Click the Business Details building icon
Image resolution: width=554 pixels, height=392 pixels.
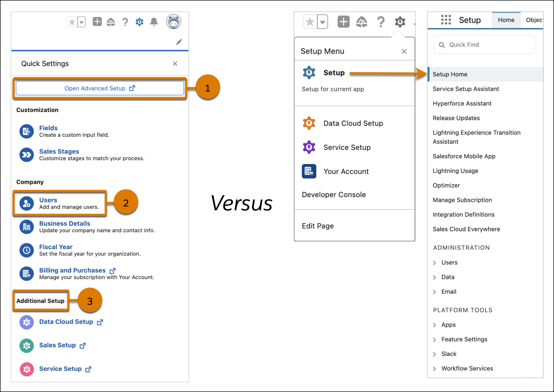pos(27,227)
